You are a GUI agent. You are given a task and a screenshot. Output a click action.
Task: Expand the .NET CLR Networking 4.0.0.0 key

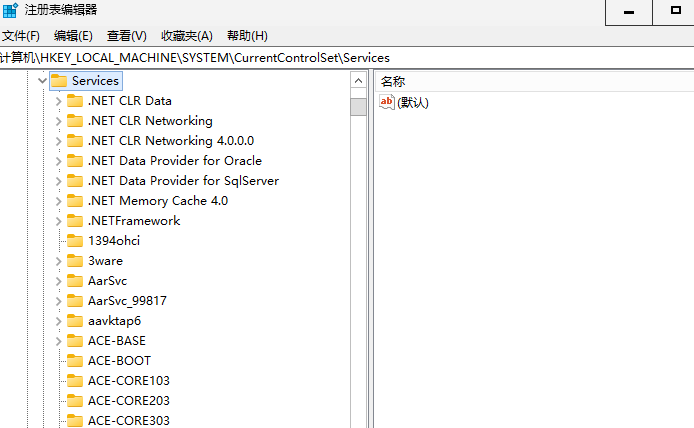(58, 141)
